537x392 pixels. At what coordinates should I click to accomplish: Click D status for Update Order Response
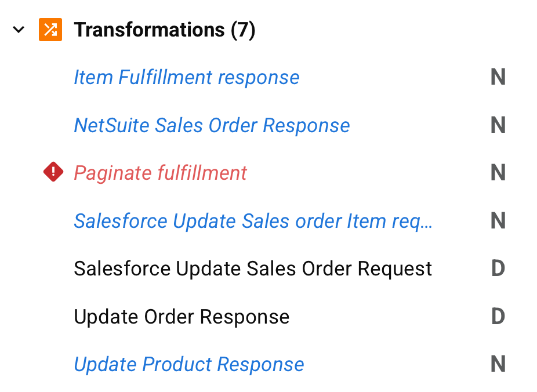(498, 317)
